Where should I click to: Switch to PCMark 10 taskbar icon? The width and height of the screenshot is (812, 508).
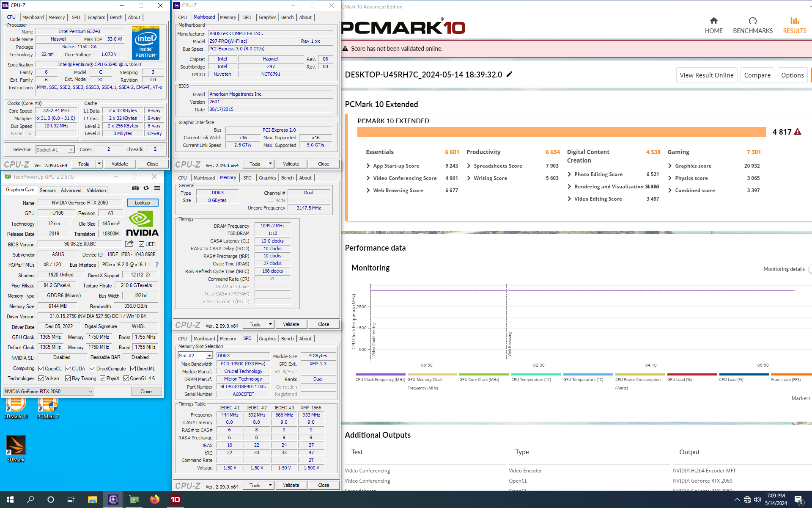175,500
